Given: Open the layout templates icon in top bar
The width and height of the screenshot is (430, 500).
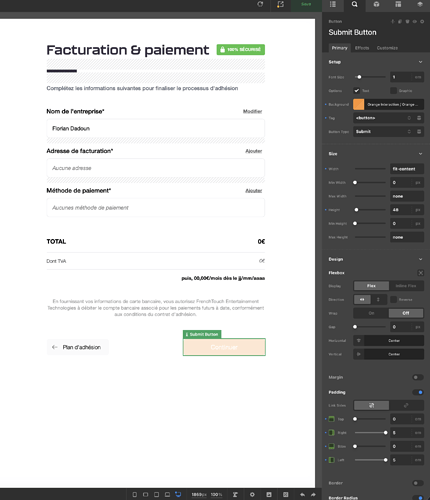Looking at the screenshot, I should 398,4.
